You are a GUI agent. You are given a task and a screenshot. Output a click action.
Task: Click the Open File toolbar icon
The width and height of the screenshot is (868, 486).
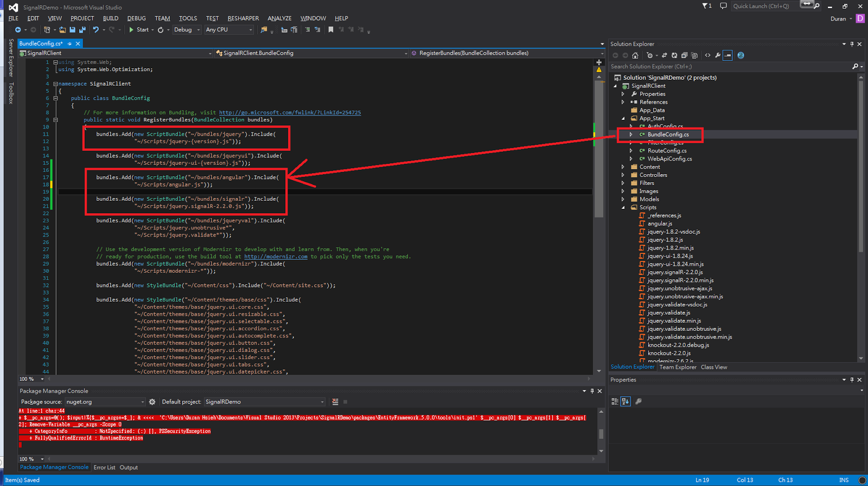click(62, 30)
